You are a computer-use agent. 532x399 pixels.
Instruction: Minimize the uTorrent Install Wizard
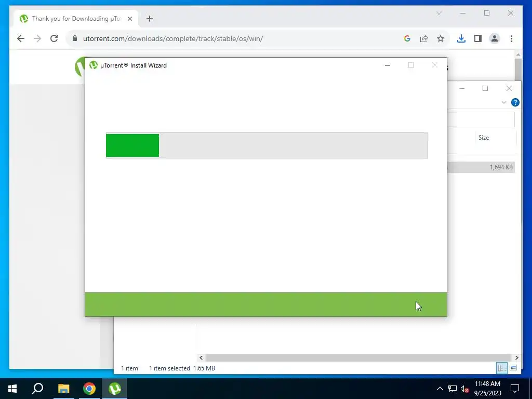coord(388,65)
